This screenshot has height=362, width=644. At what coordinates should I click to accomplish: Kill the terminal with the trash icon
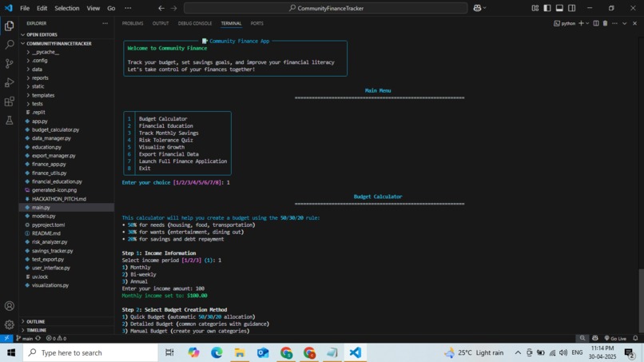point(605,23)
